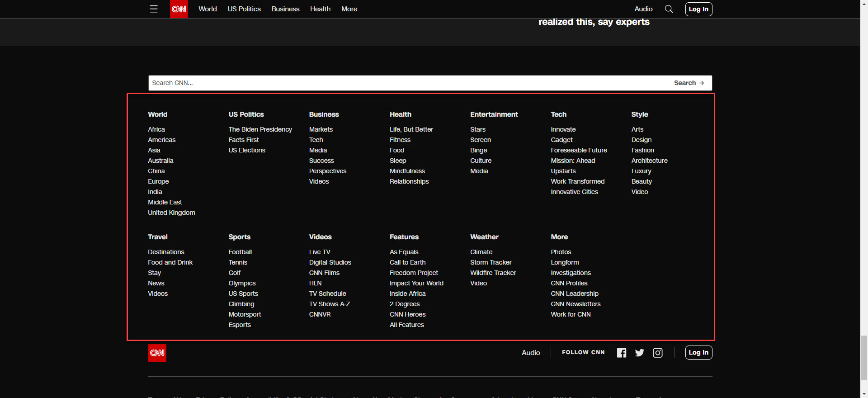The image size is (868, 398).
Task: Go to The Biden Presidency link
Action: [x=260, y=129]
